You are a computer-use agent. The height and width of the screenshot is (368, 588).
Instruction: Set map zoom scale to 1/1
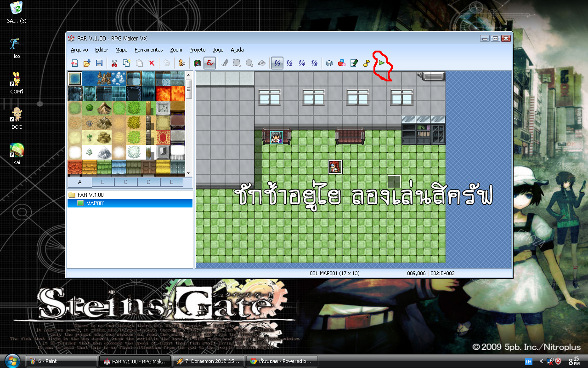277,63
